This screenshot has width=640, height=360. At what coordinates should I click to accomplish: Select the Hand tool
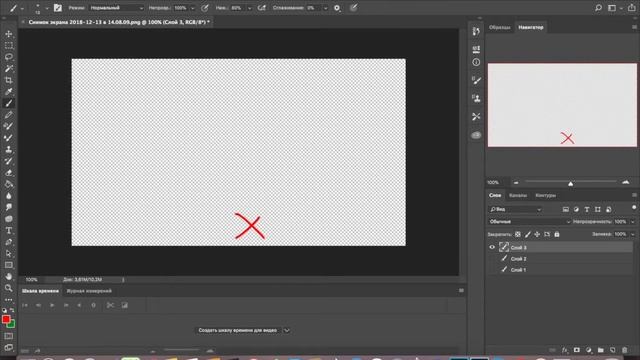(9, 276)
